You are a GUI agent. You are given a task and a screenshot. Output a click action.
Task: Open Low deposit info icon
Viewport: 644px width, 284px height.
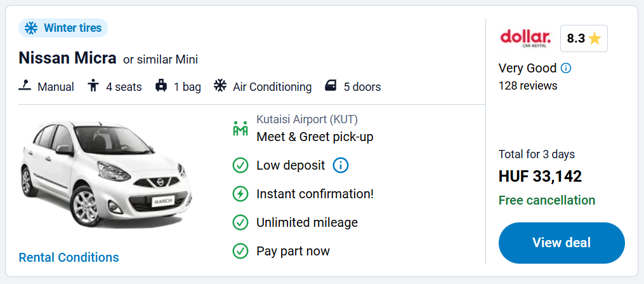[x=341, y=165]
